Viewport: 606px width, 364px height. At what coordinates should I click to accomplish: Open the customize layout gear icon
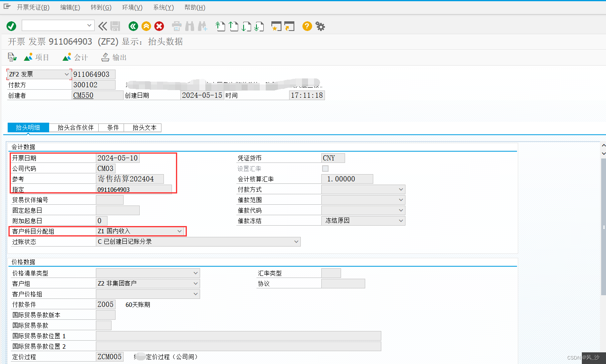coord(319,26)
